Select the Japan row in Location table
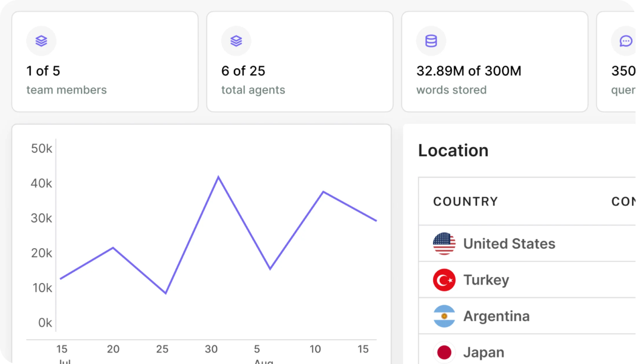636x364 pixels. coord(527,349)
